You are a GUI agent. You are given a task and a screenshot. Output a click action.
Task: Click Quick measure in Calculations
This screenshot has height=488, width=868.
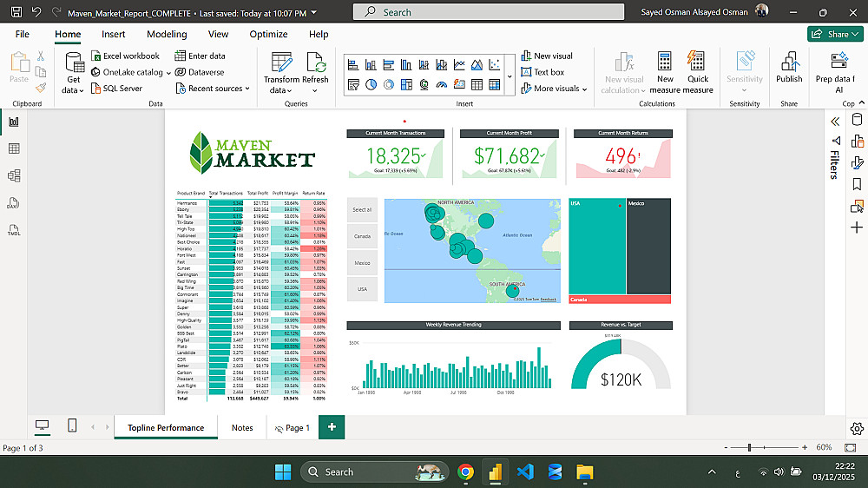(698, 73)
